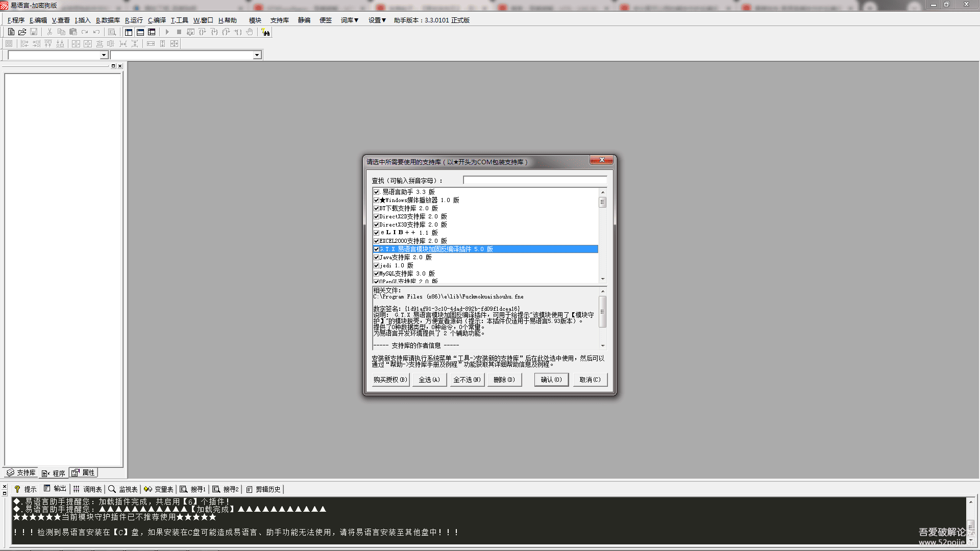
Task: Open the 监视表 magnifier tab
Action: tap(123, 489)
